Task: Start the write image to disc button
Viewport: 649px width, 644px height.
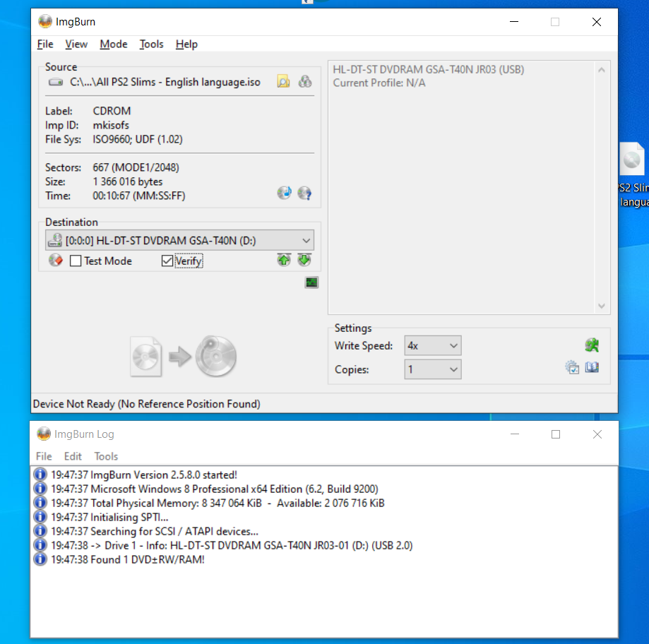Action: point(184,356)
